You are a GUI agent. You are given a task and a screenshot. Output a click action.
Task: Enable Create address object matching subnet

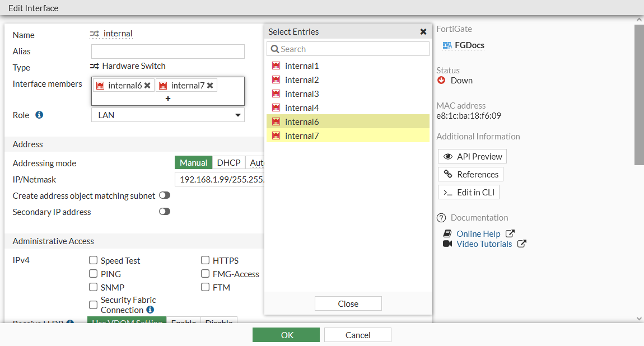point(164,195)
